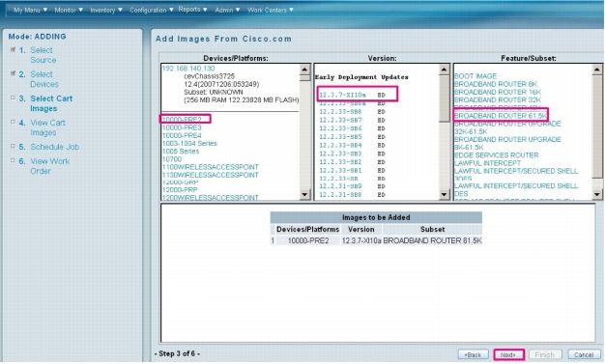The height and width of the screenshot is (364, 605).
Task: Select version 12.2.33-SB4
Action: [x=340, y=146]
